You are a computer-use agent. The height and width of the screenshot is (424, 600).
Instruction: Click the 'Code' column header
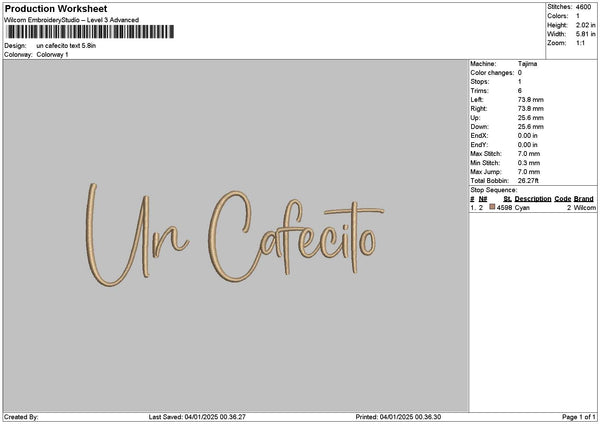pos(562,199)
